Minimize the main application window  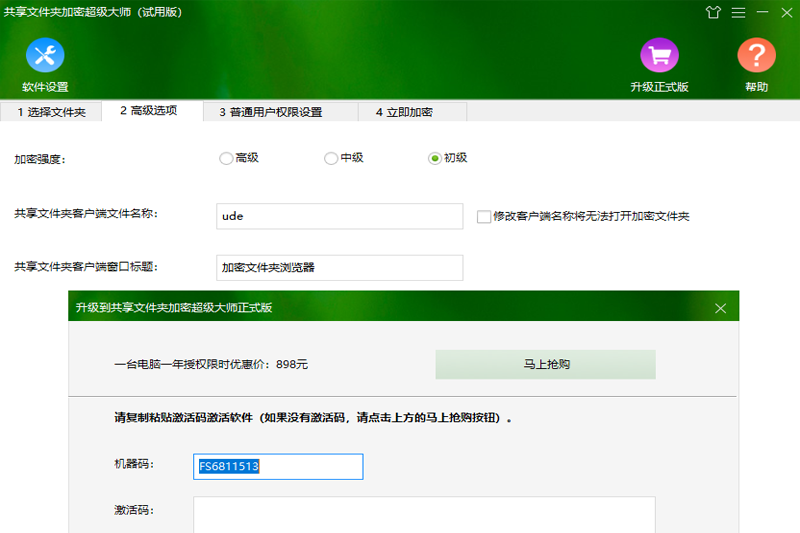click(x=762, y=13)
